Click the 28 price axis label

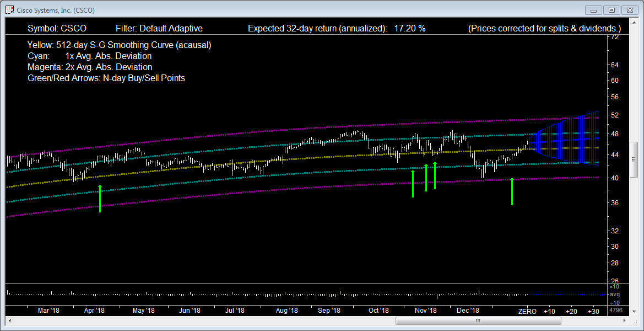coord(615,263)
